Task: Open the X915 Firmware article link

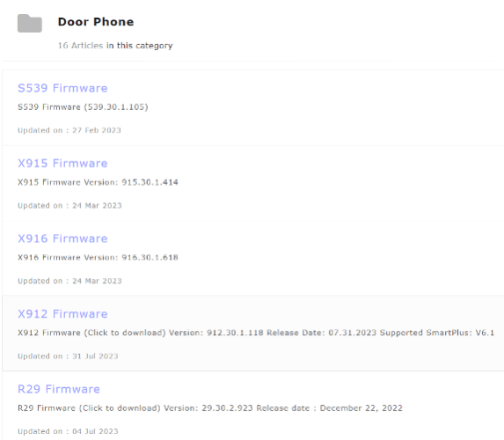Action: 62,164
